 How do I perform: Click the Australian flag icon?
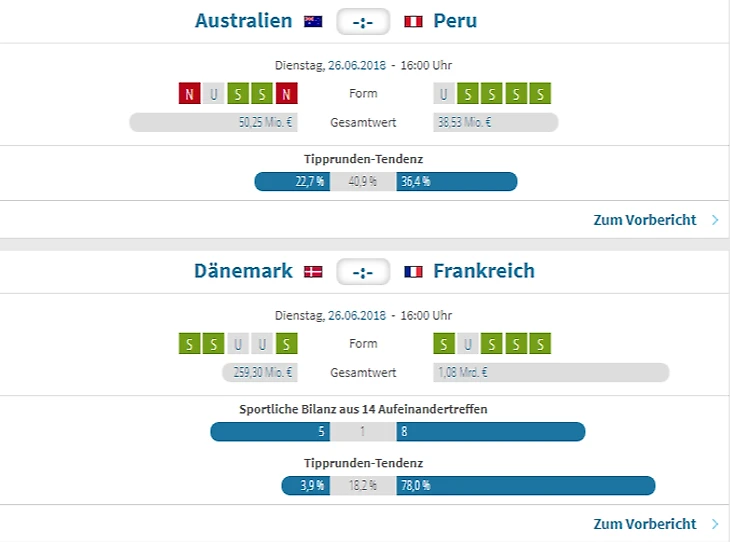click(313, 21)
